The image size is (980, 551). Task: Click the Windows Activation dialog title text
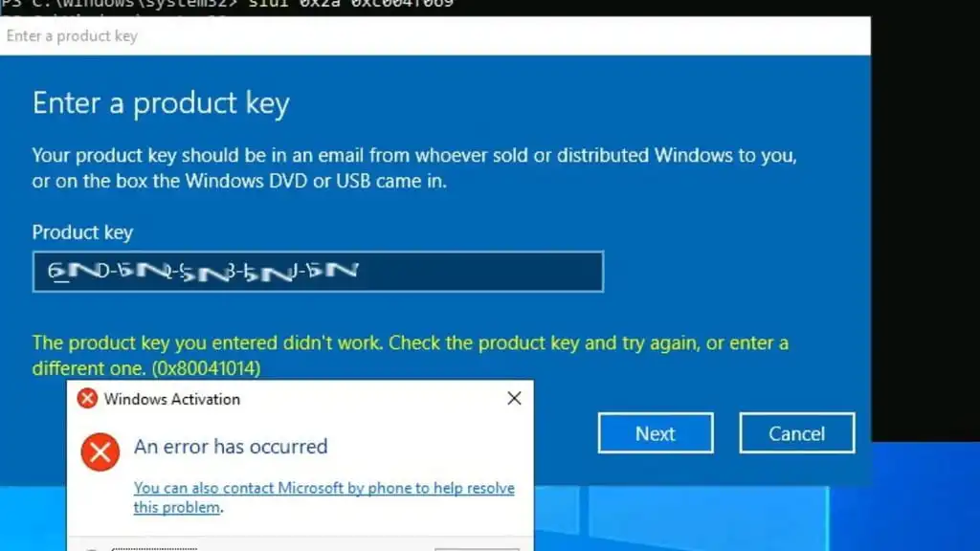172,399
